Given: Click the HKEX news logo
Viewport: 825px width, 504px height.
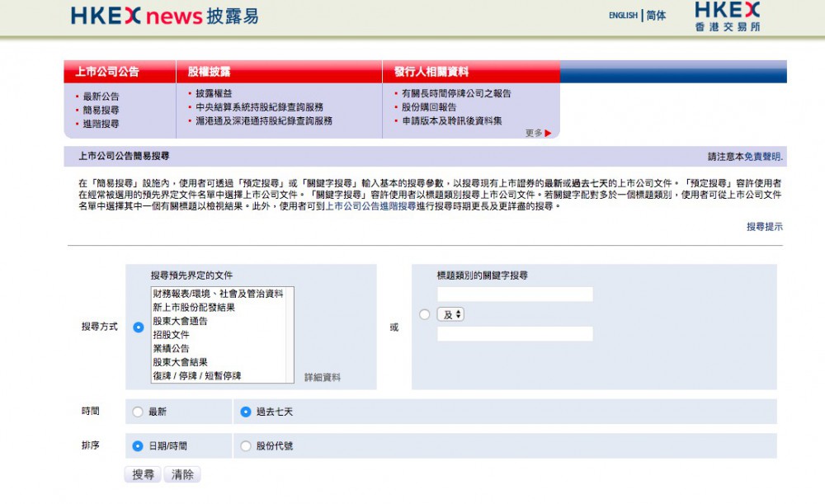Looking at the screenshot, I should [164, 16].
